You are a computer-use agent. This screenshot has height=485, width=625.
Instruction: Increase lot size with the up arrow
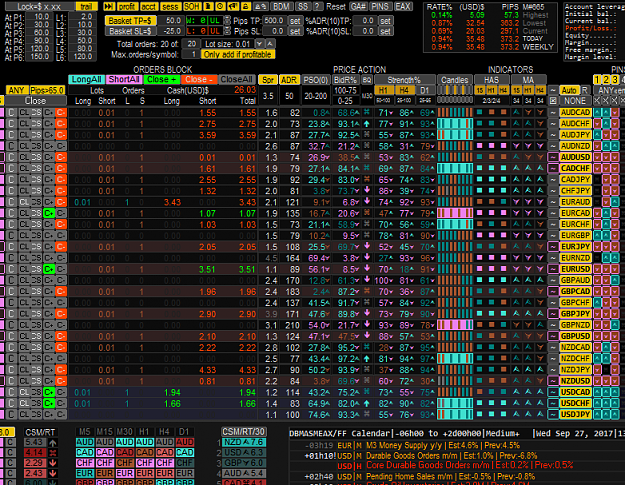pos(270,44)
